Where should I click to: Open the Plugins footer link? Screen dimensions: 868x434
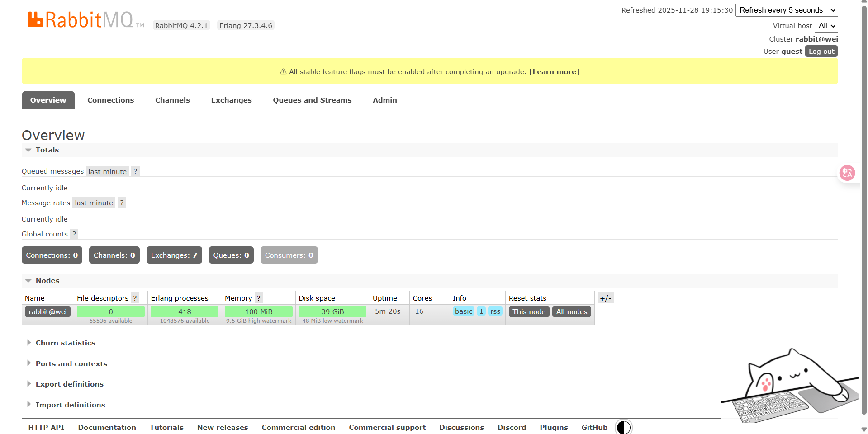click(554, 427)
